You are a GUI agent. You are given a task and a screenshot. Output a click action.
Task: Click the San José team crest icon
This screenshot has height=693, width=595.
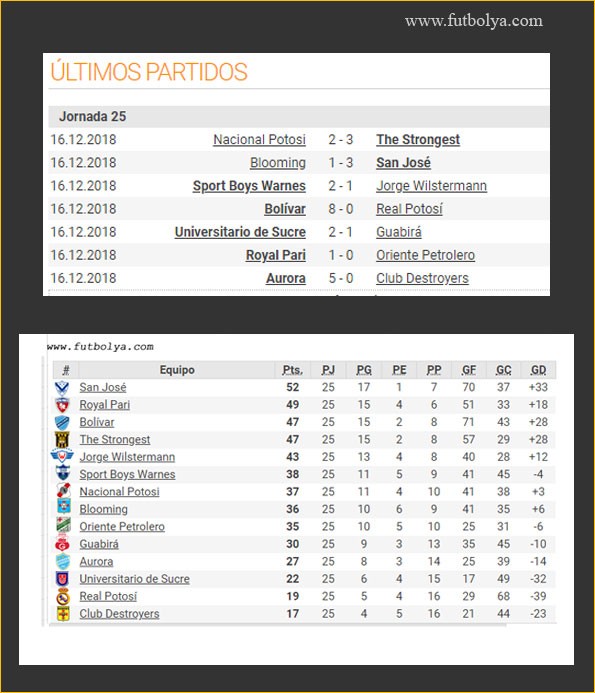tap(62, 388)
